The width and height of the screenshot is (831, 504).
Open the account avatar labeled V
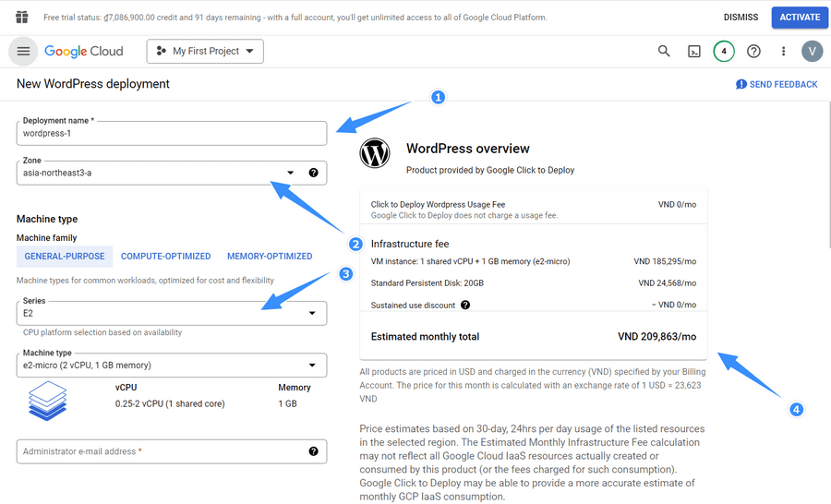pos(812,52)
